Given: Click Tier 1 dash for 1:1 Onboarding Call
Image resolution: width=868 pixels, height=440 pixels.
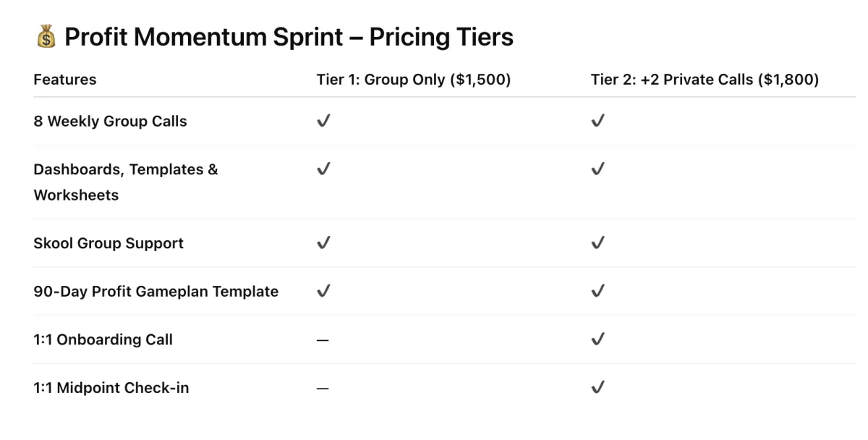Looking at the screenshot, I should pos(323,340).
